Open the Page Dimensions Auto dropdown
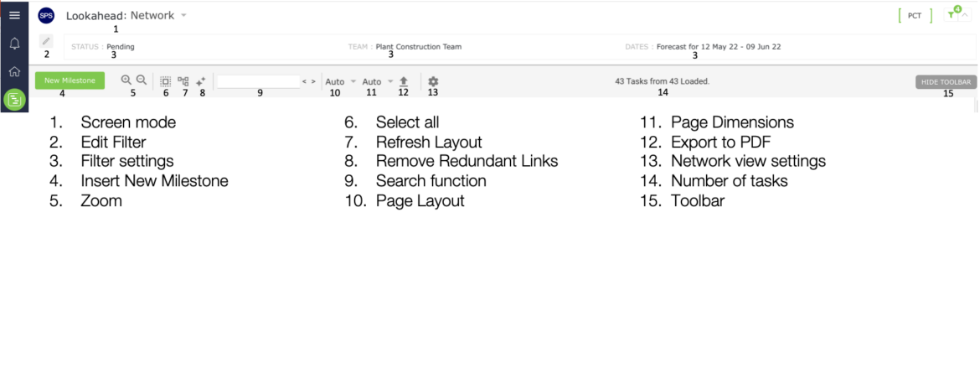 (378, 81)
